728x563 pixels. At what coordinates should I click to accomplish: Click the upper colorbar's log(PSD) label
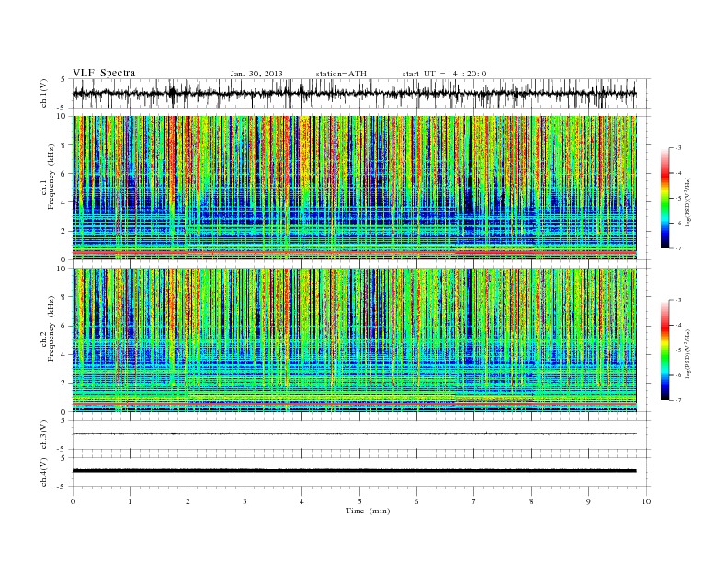coord(688,202)
